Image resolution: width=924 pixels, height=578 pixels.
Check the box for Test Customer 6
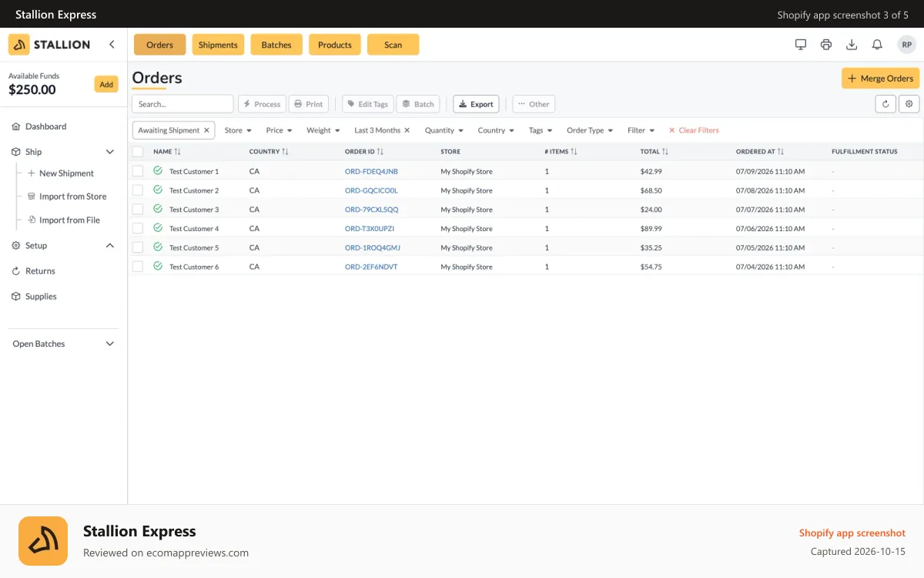[138, 266]
